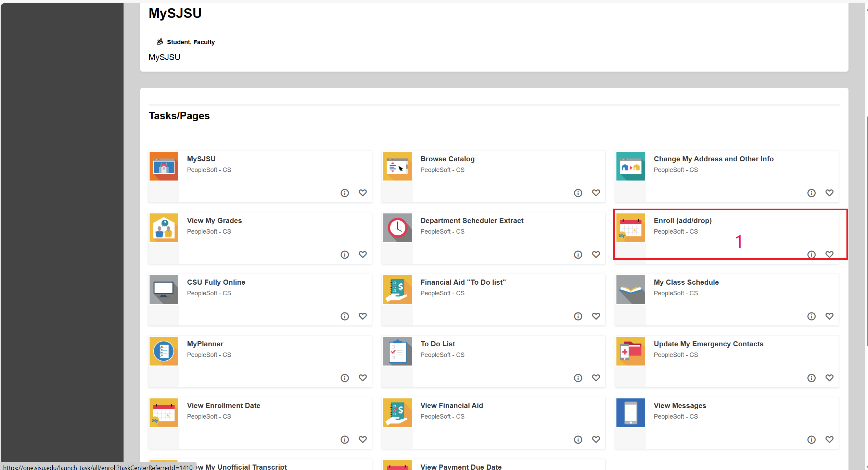Open the View Financial Aid link
Viewport: 868px width, 470px height.
coord(451,406)
